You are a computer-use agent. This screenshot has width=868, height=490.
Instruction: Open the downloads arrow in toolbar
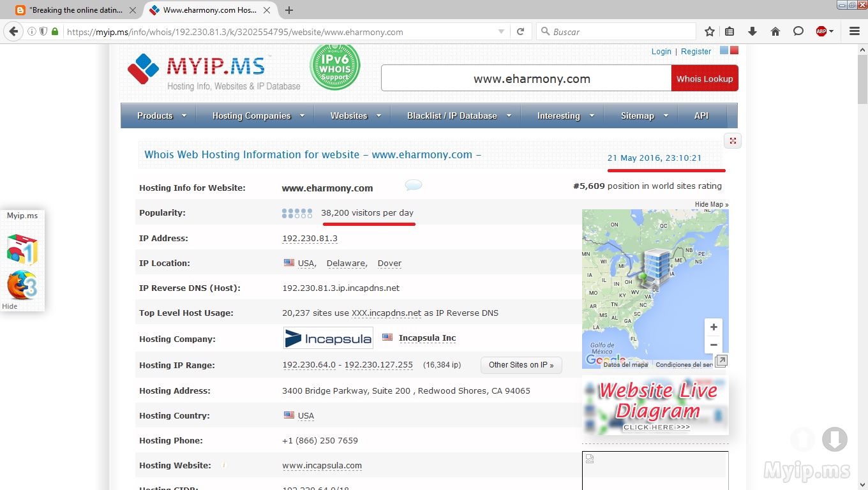(x=752, y=31)
